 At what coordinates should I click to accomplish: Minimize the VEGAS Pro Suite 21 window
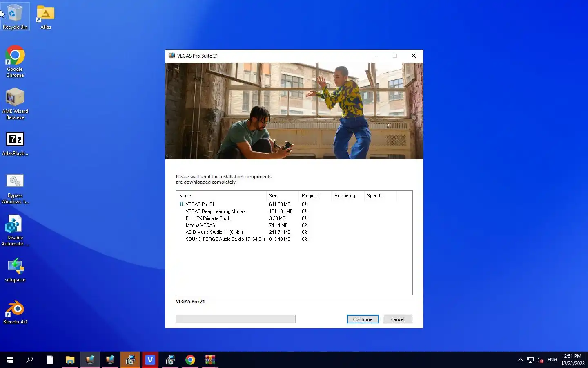pos(376,56)
